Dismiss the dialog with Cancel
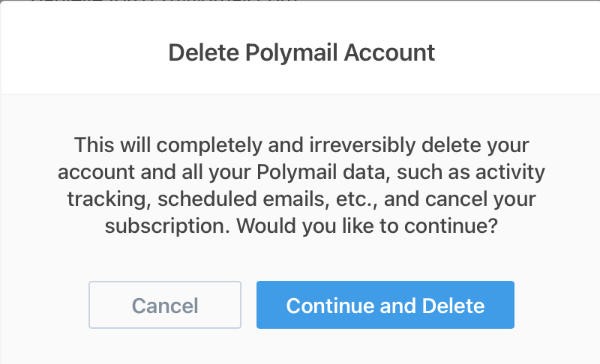Screen dimensions: 600x364 (165, 305)
